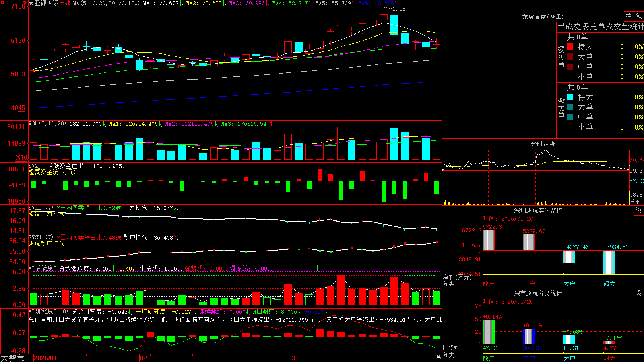
Task: Click the X10 multiplier box in volume panel
Action: pyautogui.click(x=21, y=157)
